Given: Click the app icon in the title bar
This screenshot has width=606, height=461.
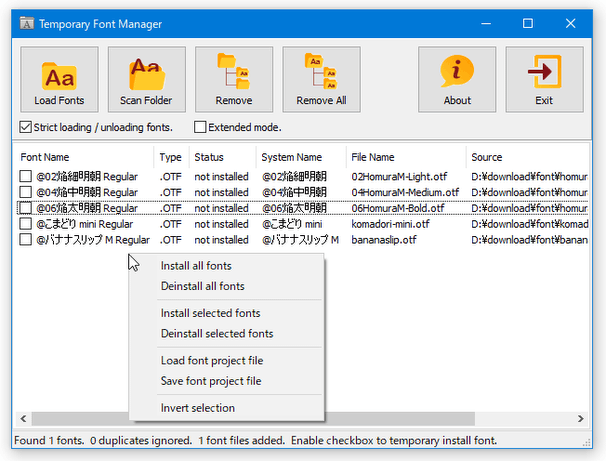Looking at the screenshot, I should (26, 24).
